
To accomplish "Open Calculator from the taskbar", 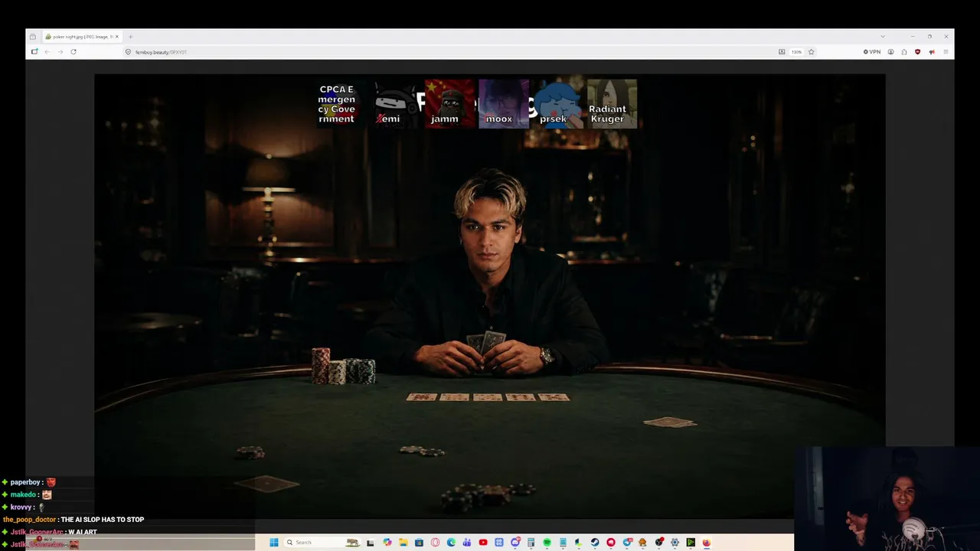I will click(531, 543).
